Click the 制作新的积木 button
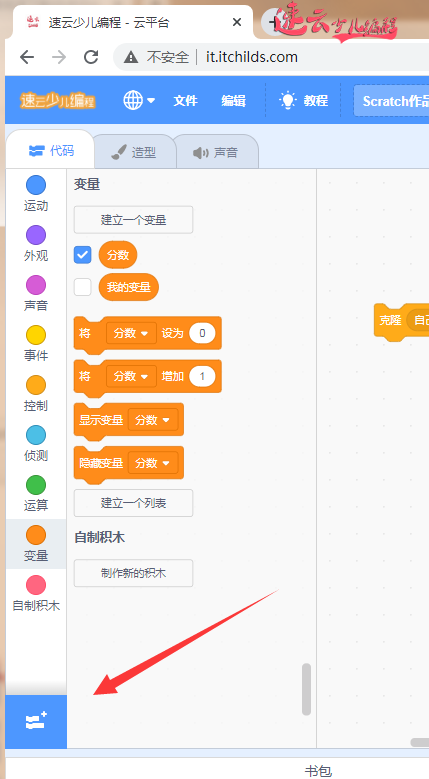 [133, 573]
